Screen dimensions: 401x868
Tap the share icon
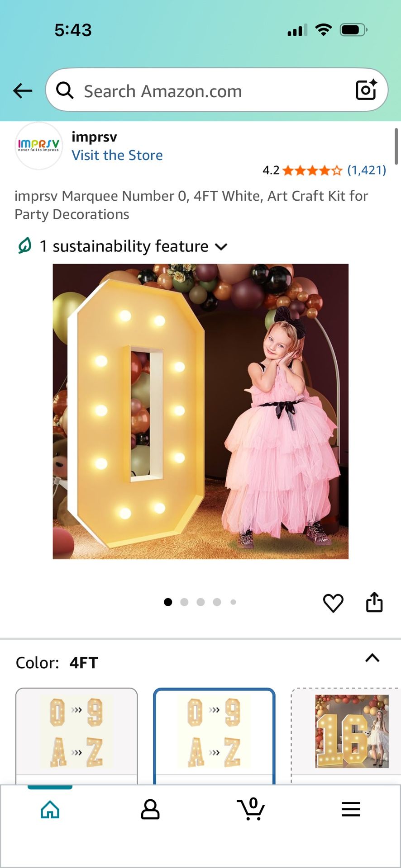pyautogui.click(x=374, y=602)
